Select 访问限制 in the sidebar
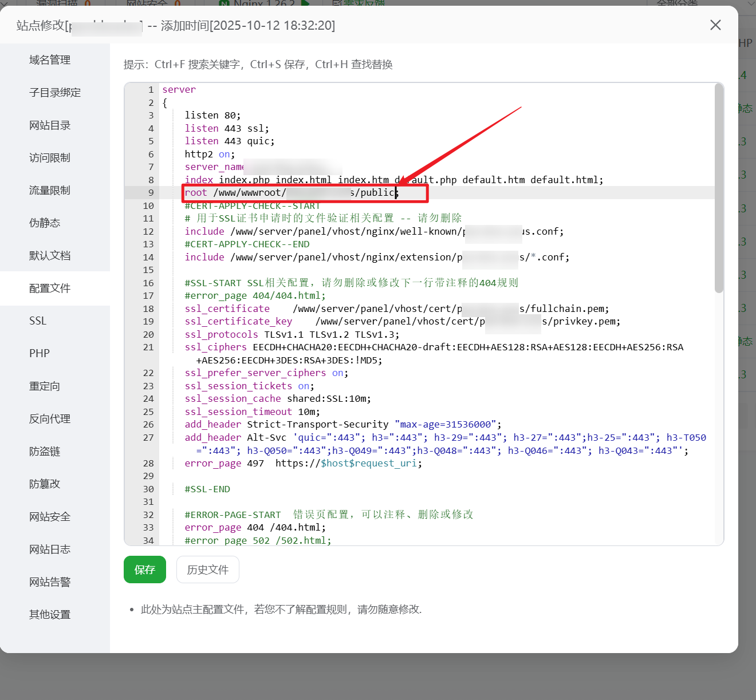Screen dimensions: 756x700 tap(50, 158)
